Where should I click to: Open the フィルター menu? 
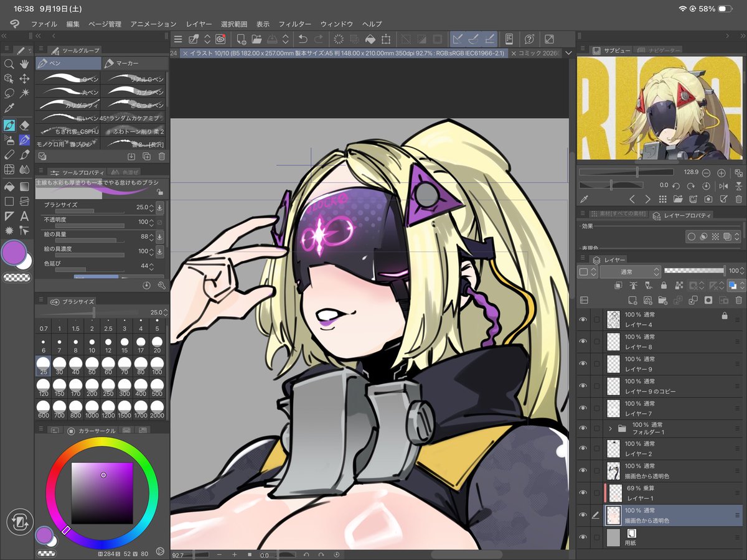coord(295,24)
